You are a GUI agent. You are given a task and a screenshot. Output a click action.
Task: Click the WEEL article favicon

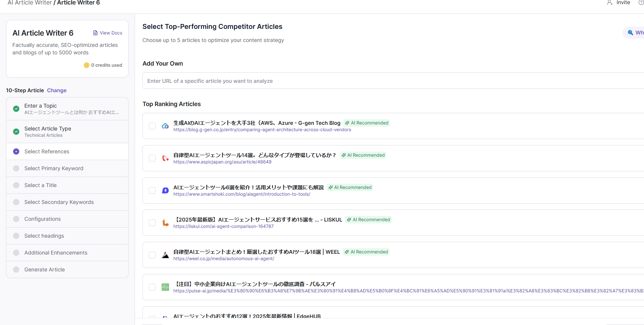[165, 255]
